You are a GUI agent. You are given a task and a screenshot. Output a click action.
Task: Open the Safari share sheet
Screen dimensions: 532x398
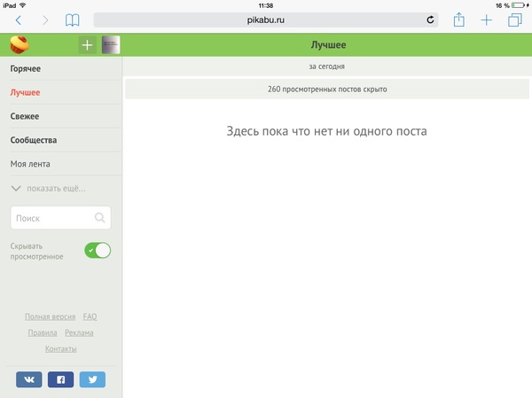pyautogui.click(x=458, y=20)
